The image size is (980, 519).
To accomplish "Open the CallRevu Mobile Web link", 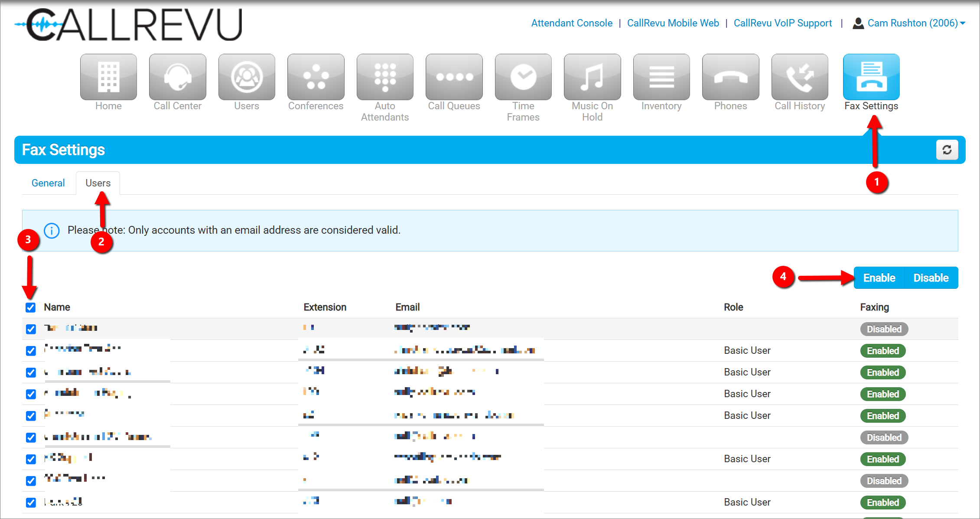I will [x=673, y=23].
